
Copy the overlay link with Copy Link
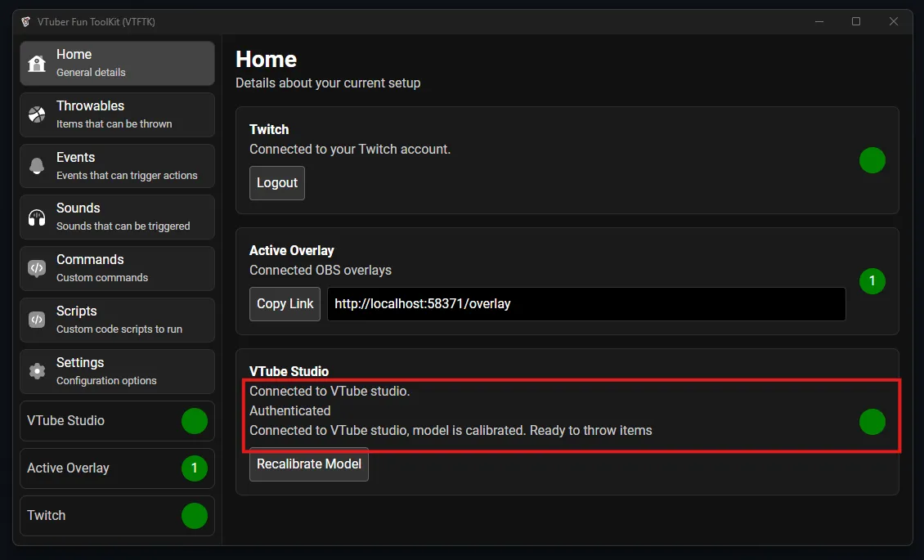point(285,303)
